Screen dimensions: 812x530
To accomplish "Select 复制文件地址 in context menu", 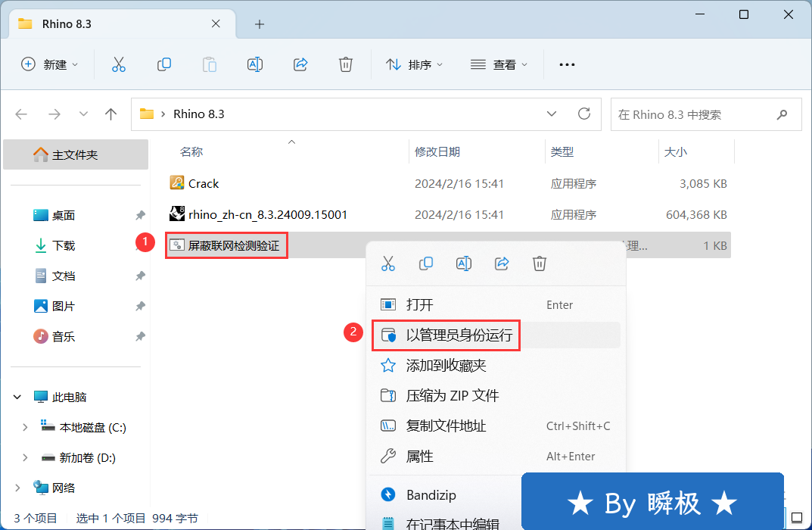I will (x=446, y=426).
